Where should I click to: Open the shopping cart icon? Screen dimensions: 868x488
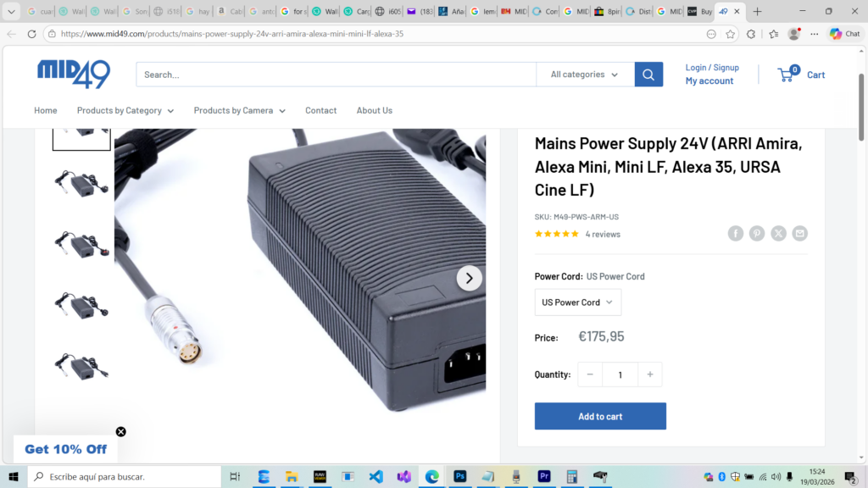(787, 75)
